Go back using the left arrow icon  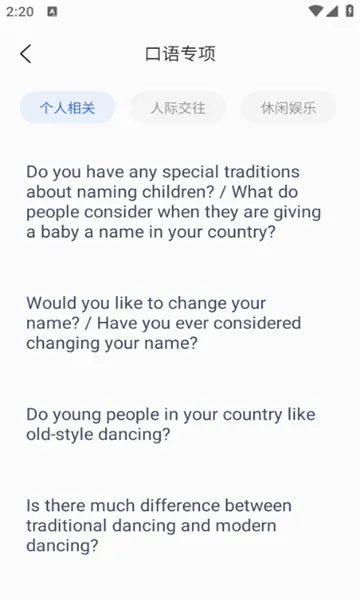pyautogui.click(x=26, y=54)
